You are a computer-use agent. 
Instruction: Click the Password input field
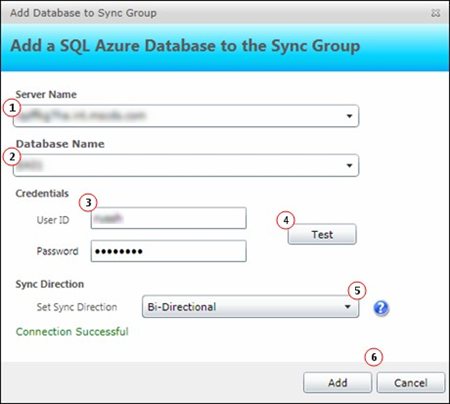click(x=169, y=251)
